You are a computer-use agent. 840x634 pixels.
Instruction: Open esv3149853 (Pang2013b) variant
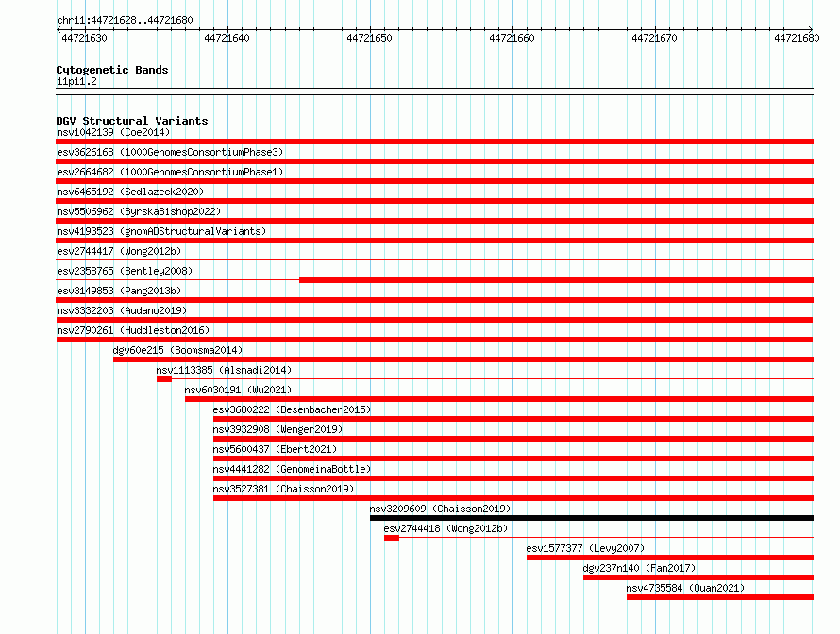[119, 291]
